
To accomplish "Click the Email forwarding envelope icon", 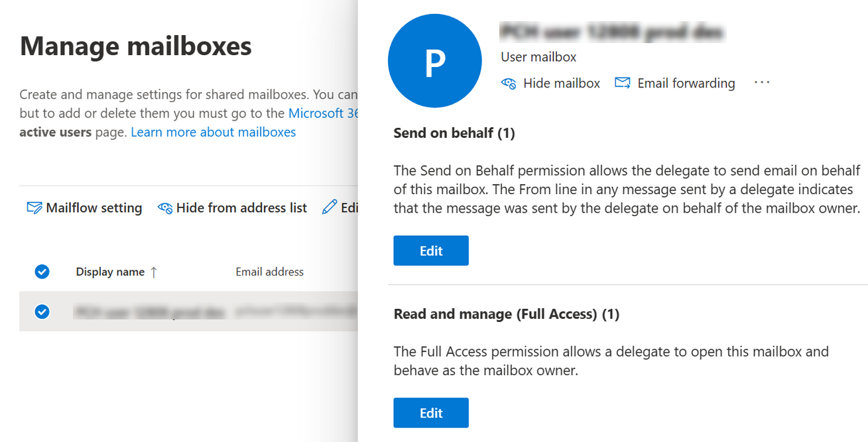I will 622,82.
